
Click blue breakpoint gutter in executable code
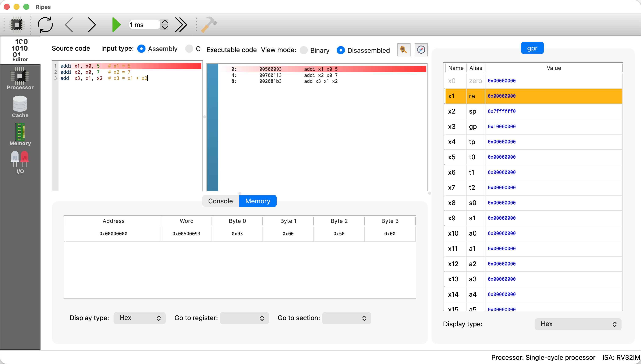pyautogui.click(x=213, y=128)
